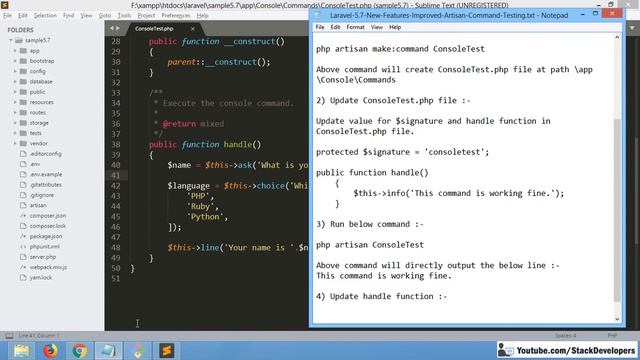Change syntax via PHP in status bar

pos(612,336)
